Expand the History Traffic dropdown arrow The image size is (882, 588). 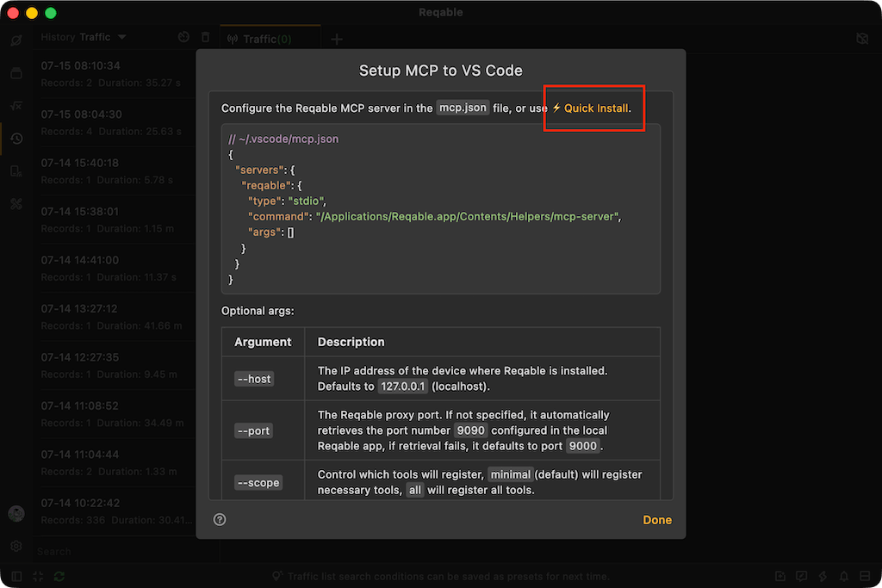pyautogui.click(x=122, y=37)
